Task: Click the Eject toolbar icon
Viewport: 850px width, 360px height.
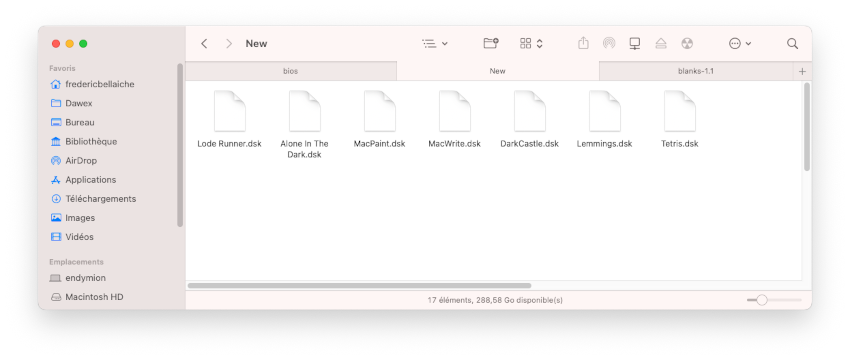Action: [x=661, y=44]
